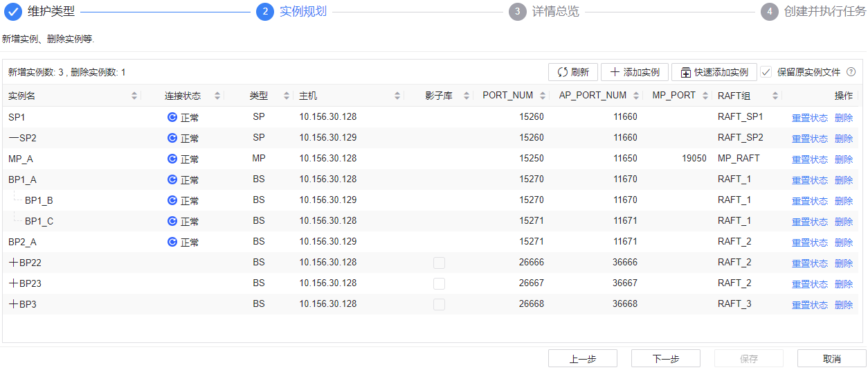Go back with 上一步 button
868x370 pixels.
(x=583, y=358)
